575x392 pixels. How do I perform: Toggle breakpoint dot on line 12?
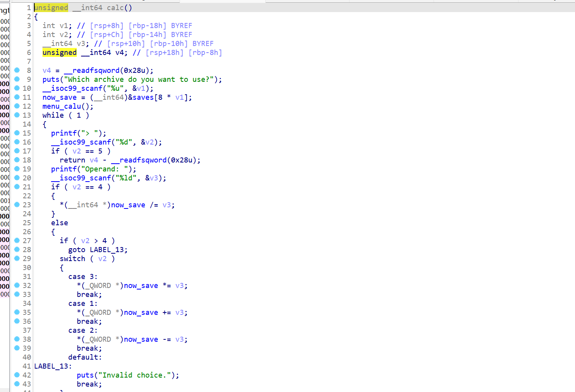(x=17, y=106)
